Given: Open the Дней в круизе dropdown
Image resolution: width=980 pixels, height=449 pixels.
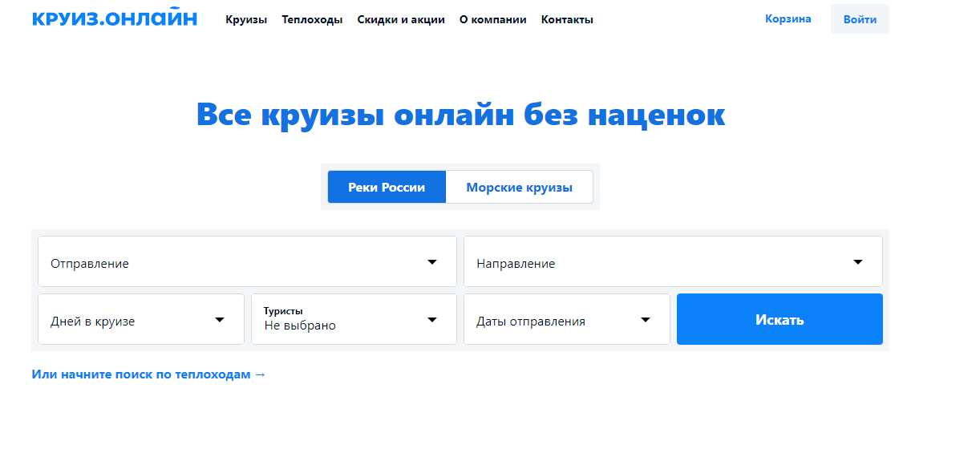Looking at the screenshot, I should tap(141, 319).
